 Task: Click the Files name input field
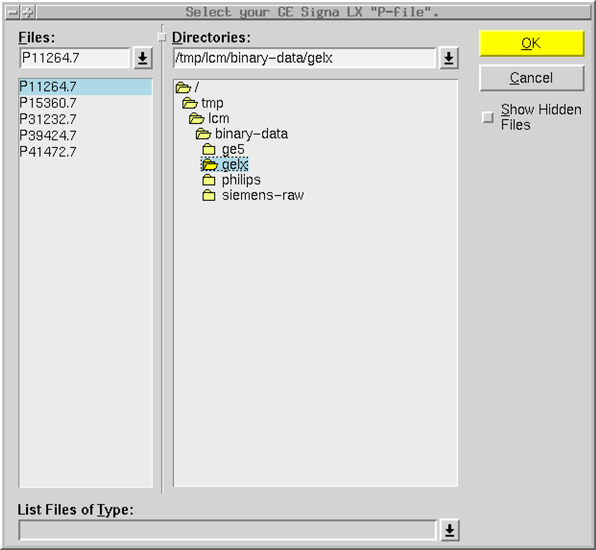[x=74, y=58]
